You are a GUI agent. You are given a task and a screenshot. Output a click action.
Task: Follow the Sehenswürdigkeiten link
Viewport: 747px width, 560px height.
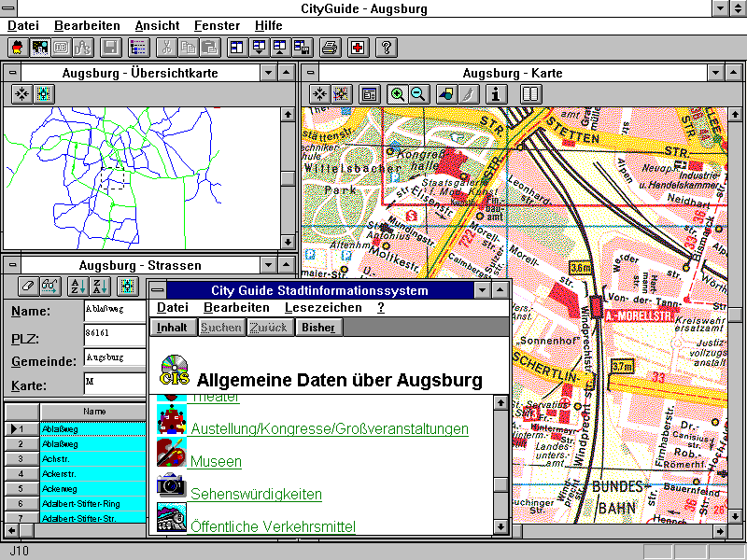[256, 494]
